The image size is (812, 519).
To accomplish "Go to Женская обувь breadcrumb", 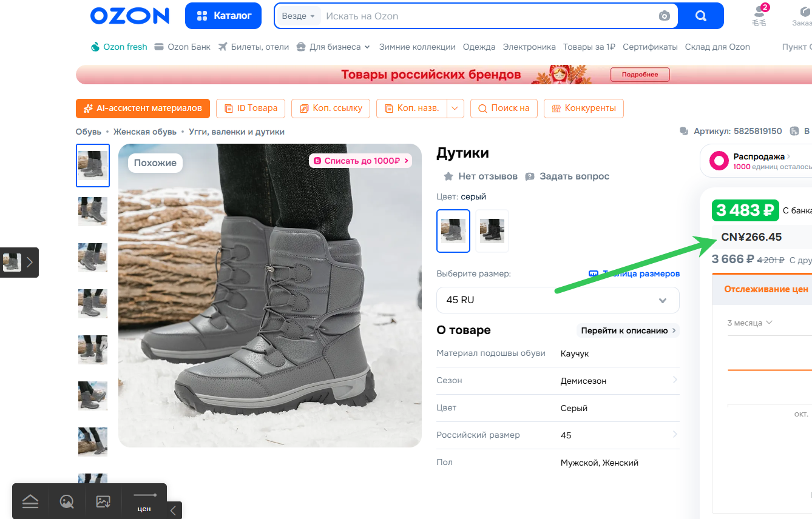I will (145, 132).
